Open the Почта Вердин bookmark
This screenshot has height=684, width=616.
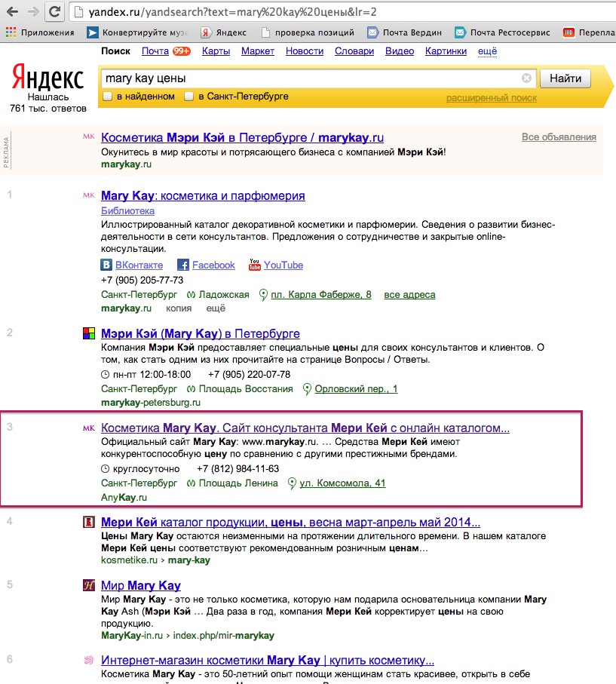(x=404, y=32)
